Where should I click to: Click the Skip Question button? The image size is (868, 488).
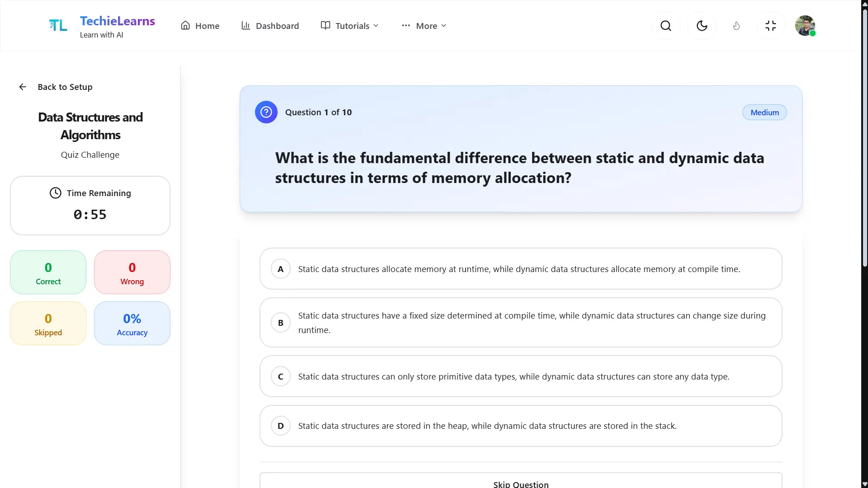[x=521, y=481]
